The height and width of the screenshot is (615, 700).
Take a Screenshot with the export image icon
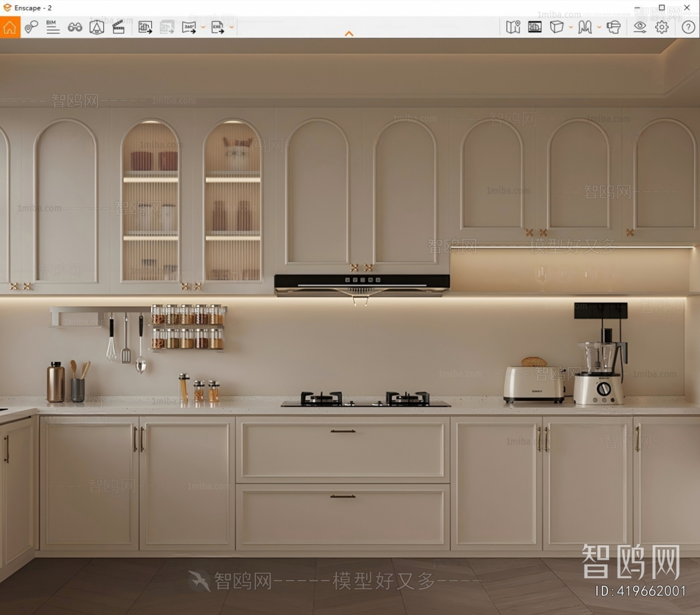[145, 27]
